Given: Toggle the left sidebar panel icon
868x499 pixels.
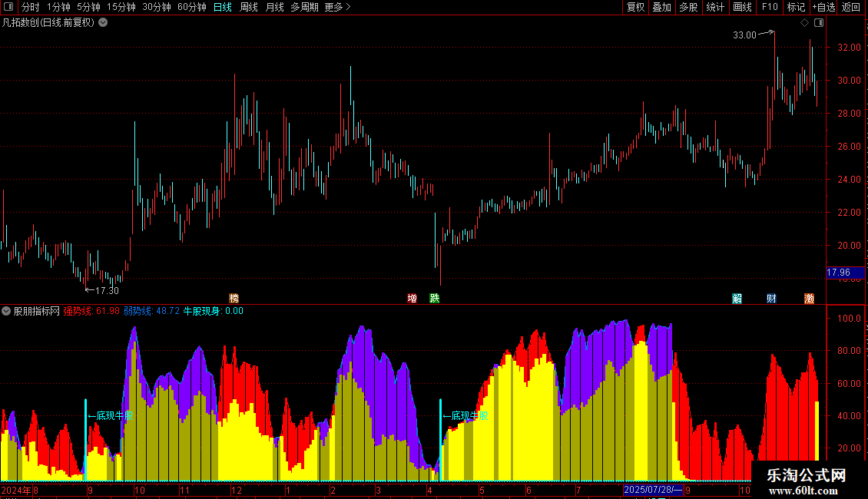Looking at the screenshot, I should [x=8, y=7].
